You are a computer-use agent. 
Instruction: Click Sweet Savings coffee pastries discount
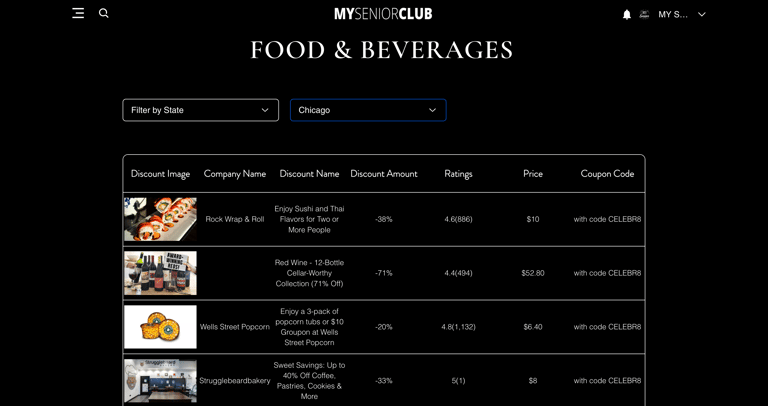309,381
